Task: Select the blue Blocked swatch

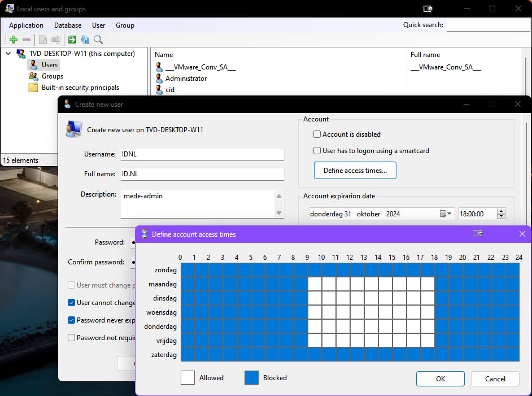Action: pos(251,378)
